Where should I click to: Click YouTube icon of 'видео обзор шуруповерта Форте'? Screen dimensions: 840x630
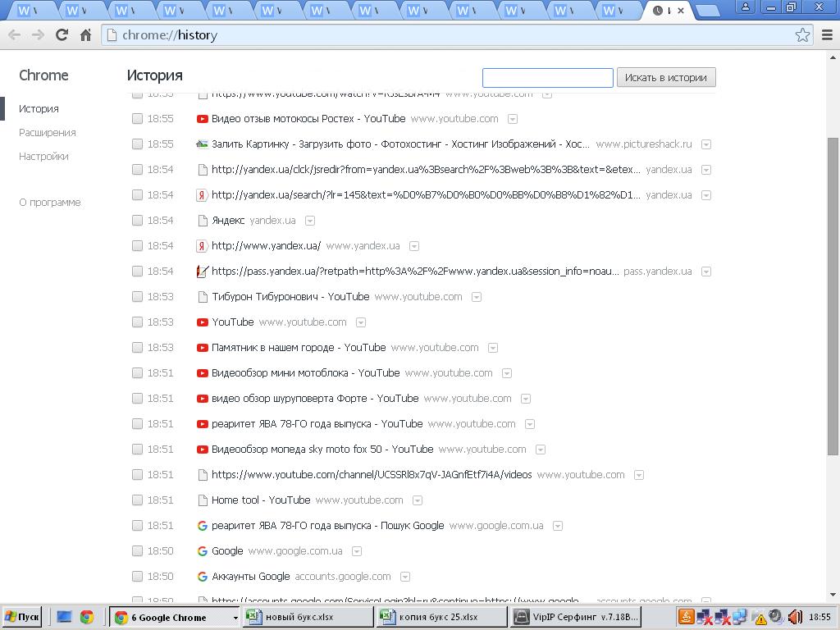(202, 399)
